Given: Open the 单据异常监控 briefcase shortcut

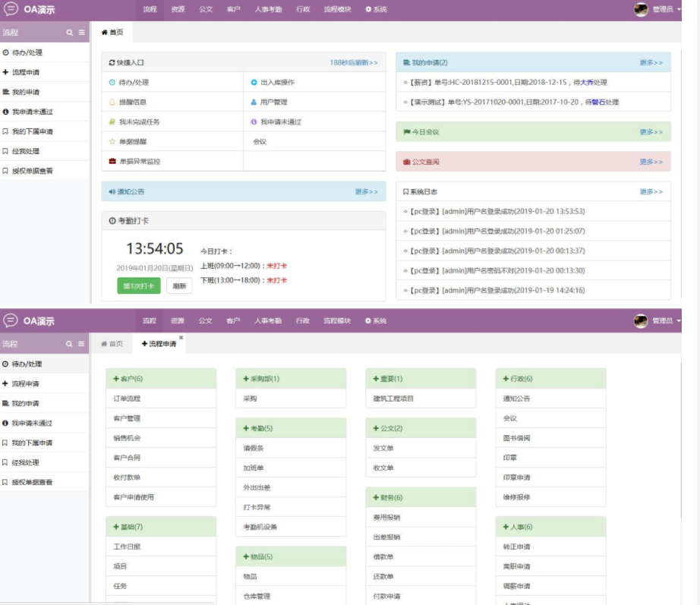Looking at the screenshot, I should click(139, 161).
